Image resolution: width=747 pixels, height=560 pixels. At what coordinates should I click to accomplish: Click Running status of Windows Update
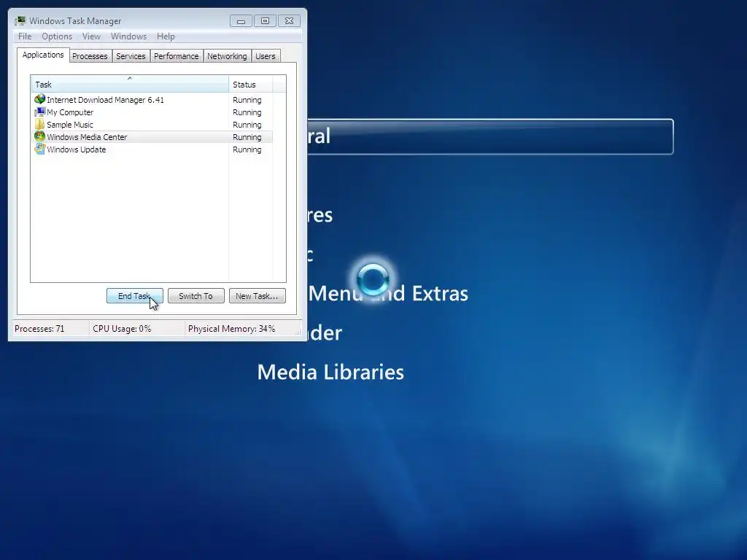[247, 149]
